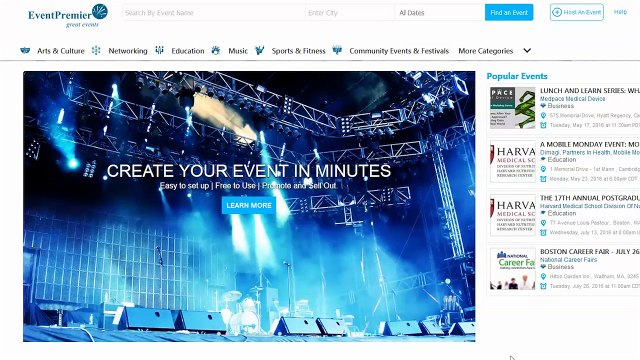Viewport: 640px width, 360px height.
Task: Select Education category in navigation bar
Action: [188, 51]
